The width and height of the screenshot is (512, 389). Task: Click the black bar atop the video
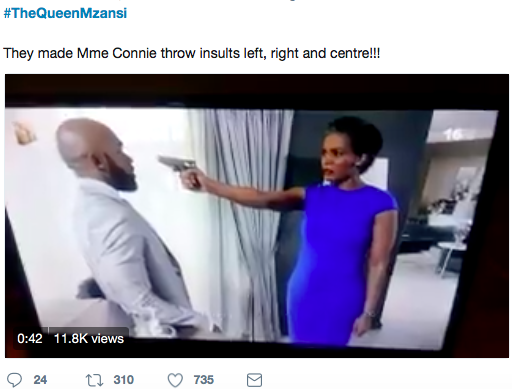coord(257,90)
